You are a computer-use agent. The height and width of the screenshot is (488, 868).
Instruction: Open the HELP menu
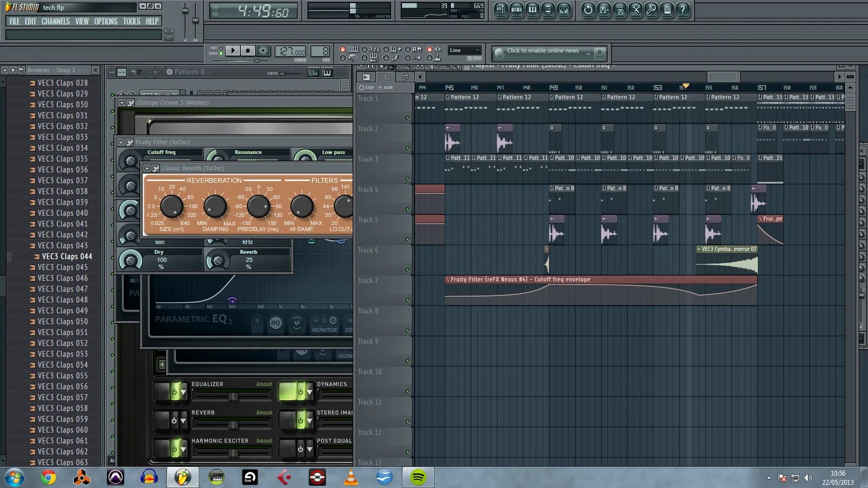click(x=152, y=21)
